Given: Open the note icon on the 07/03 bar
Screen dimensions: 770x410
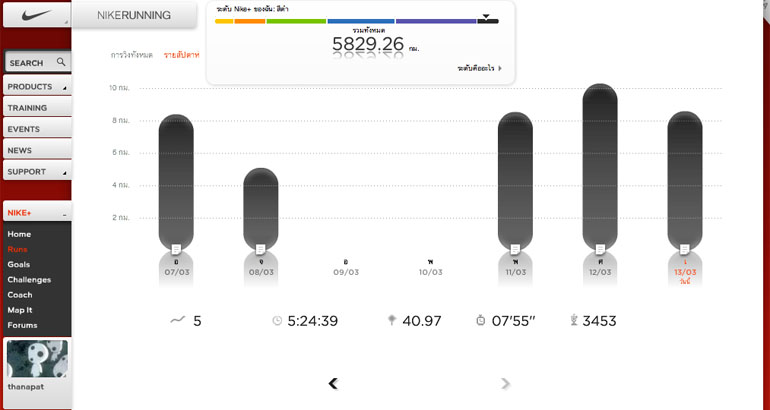Looking at the screenshot, I should pyautogui.click(x=176, y=247).
